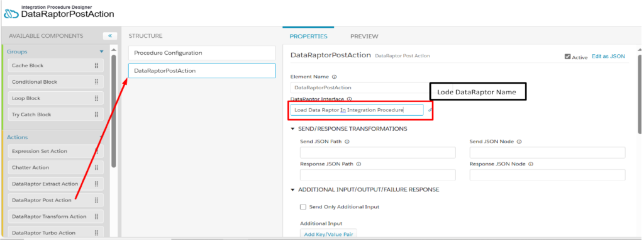Click the Edit as JSON link
The width and height of the screenshot is (644, 241).
point(608,57)
